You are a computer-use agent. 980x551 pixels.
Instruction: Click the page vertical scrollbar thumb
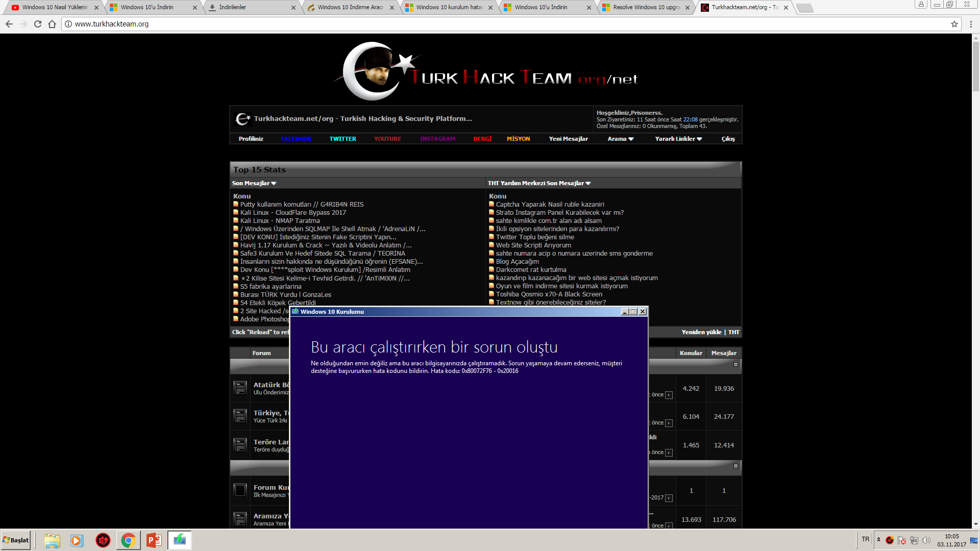(x=975, y=66)
